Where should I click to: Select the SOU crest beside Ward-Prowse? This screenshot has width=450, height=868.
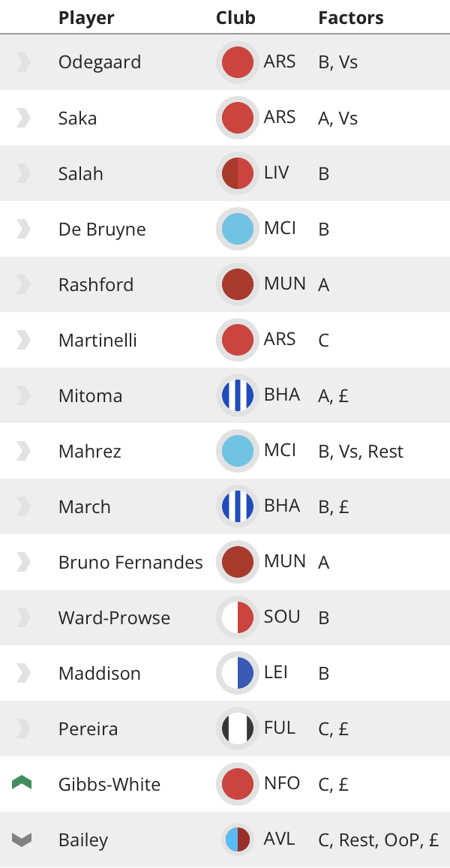point(237,617)
